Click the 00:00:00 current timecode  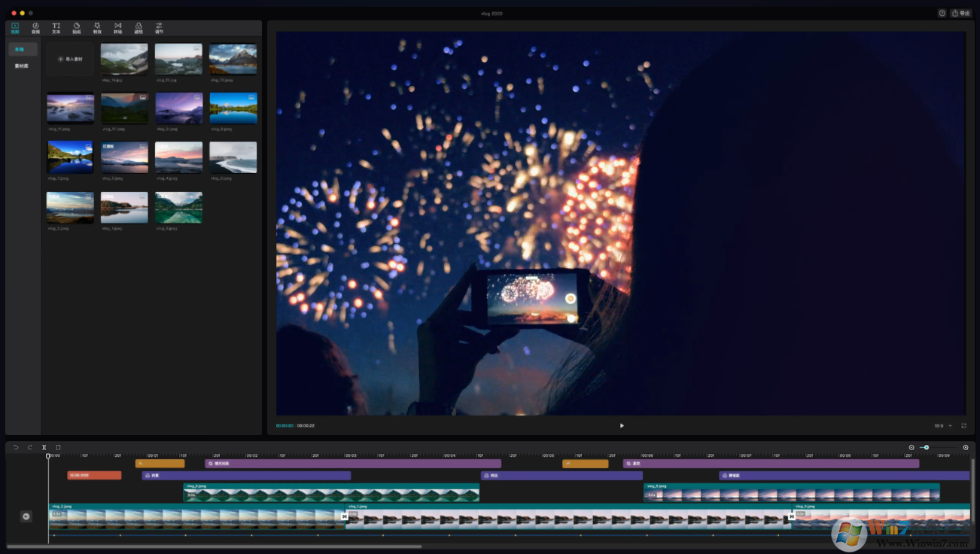click(285, 426)
